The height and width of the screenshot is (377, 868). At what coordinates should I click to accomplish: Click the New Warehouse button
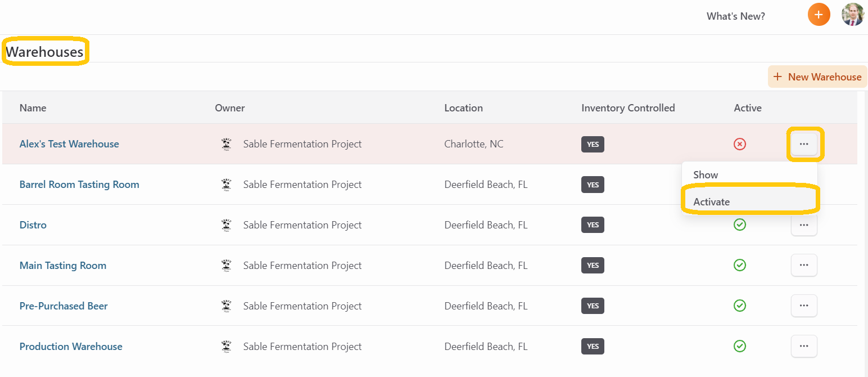(817, 77)
